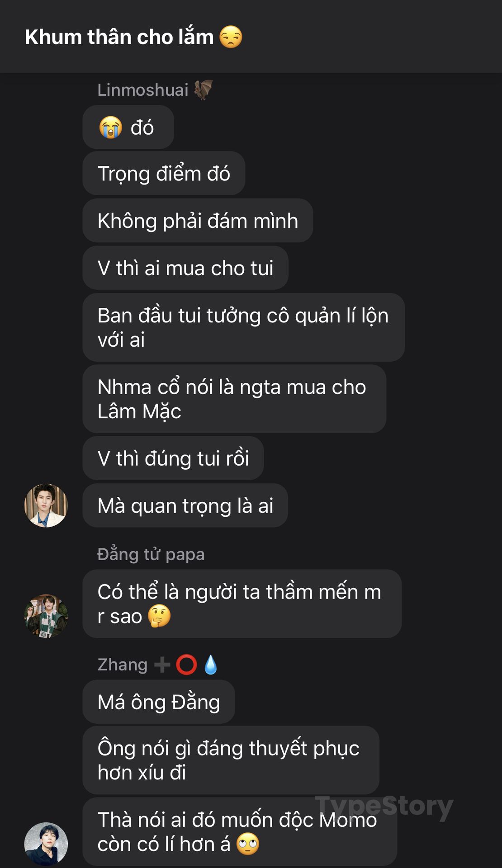This screenshot has height=868, width=502.
Task: Open the 'Khum thân cho lắm' chat title
Action: [119, 37]
